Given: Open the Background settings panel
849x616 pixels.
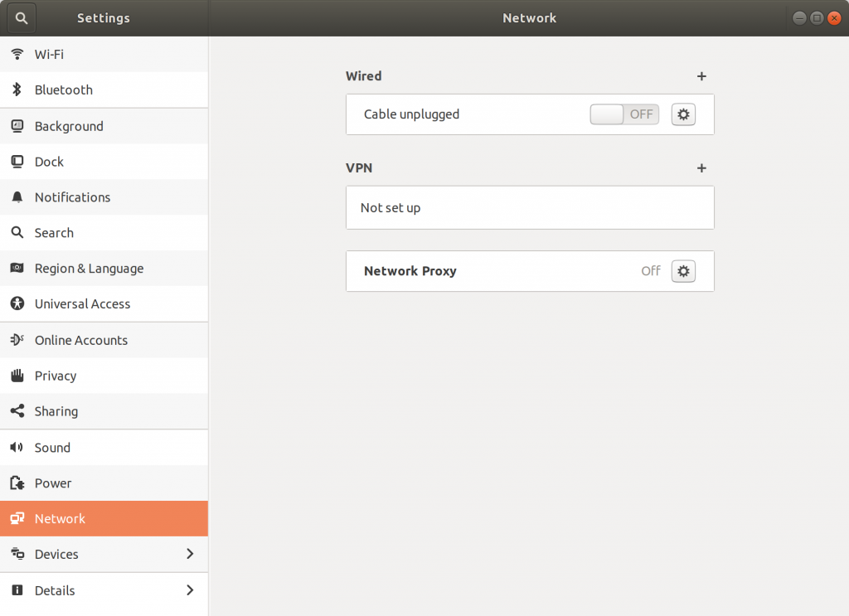Looking at the screenshot, I should [x=69, y=126].
